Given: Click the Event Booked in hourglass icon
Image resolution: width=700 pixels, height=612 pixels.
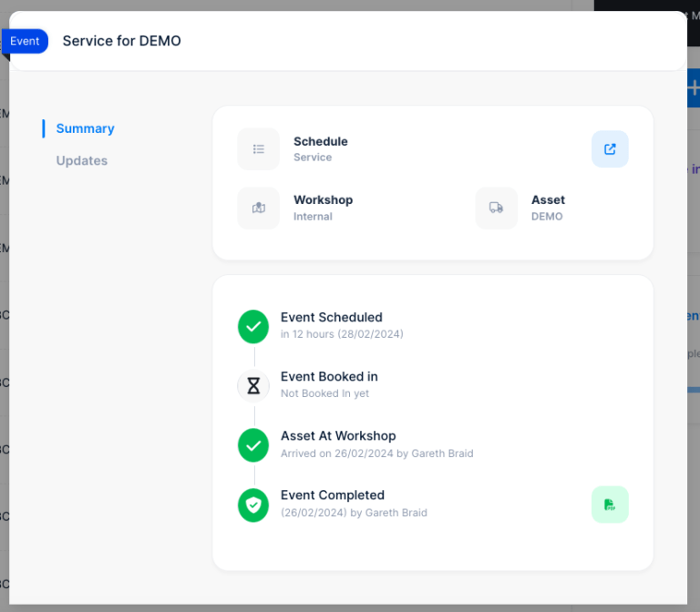Looking at the screenshot, I should click(253, 385).
